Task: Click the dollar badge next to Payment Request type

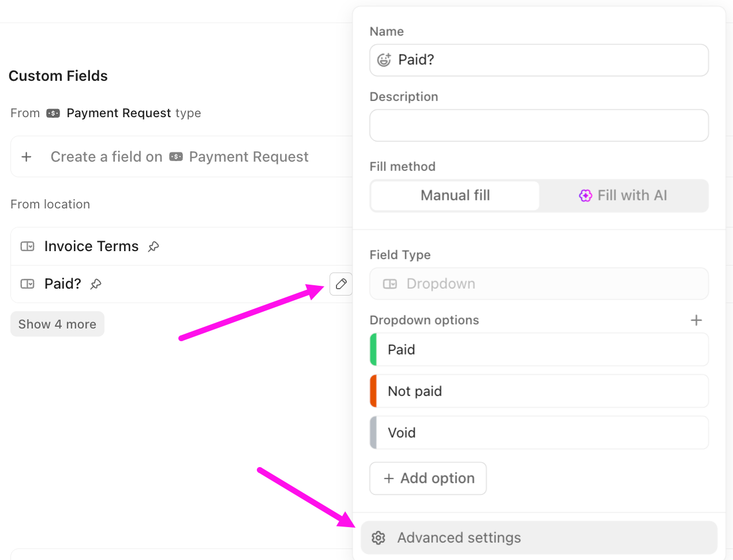Action: click(x=53, y=113)
